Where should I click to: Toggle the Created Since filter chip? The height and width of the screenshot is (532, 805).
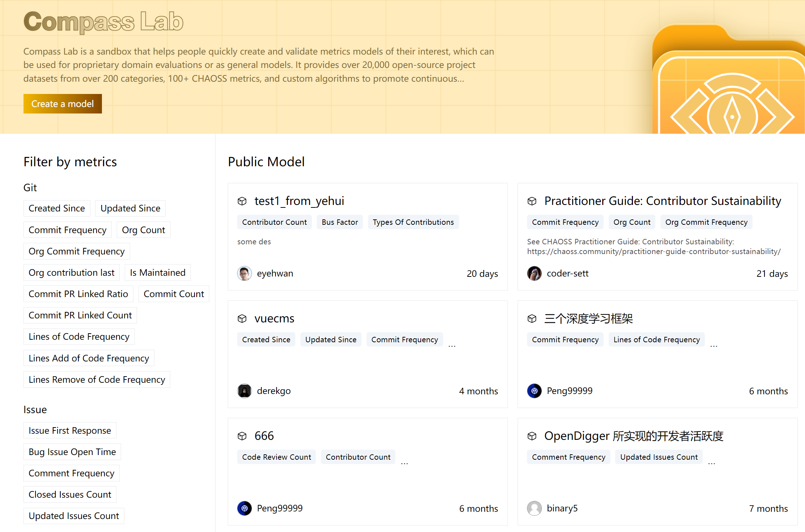[57, 208]
